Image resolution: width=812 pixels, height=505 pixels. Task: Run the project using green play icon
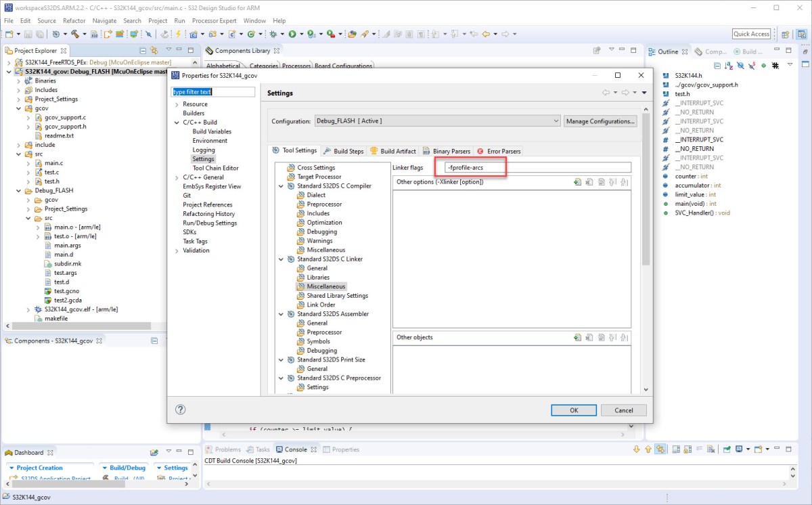click(x=292, y=34)
